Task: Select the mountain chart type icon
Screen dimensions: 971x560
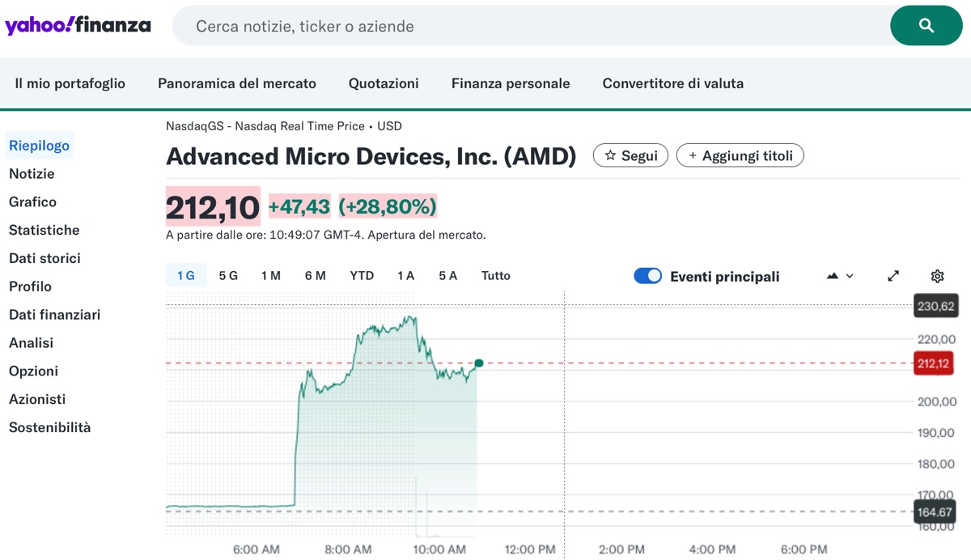Action: 832,276
